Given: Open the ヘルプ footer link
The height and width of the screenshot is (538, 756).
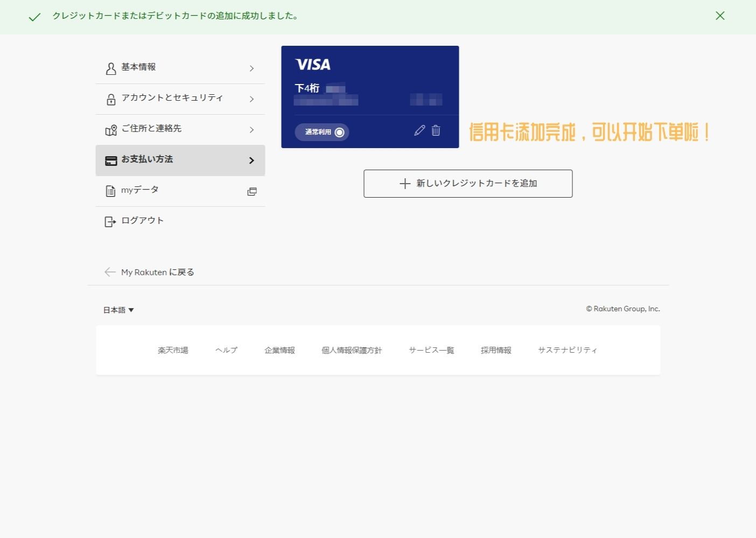Looking at the screenshot, I should point(226,350).
